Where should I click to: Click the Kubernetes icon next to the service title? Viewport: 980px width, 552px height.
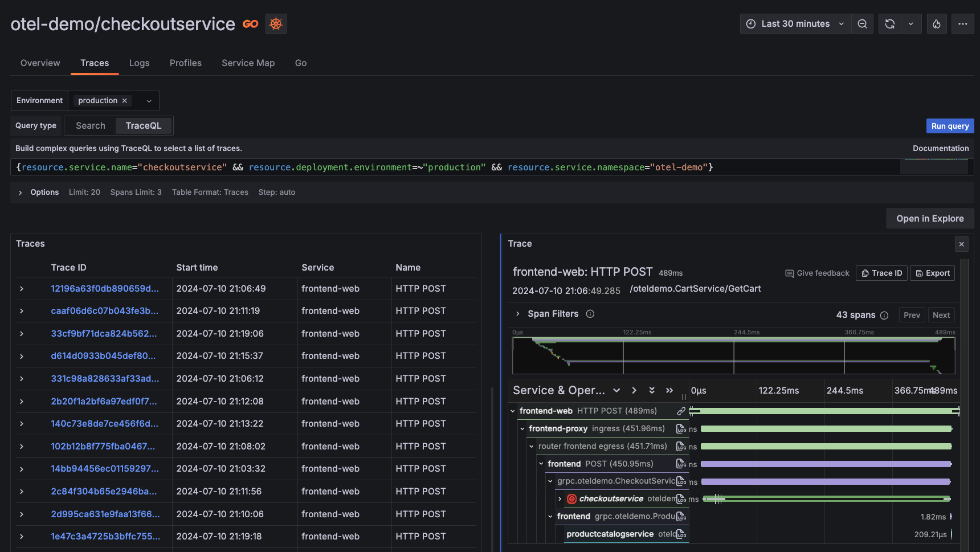click(x=276, y=23)
